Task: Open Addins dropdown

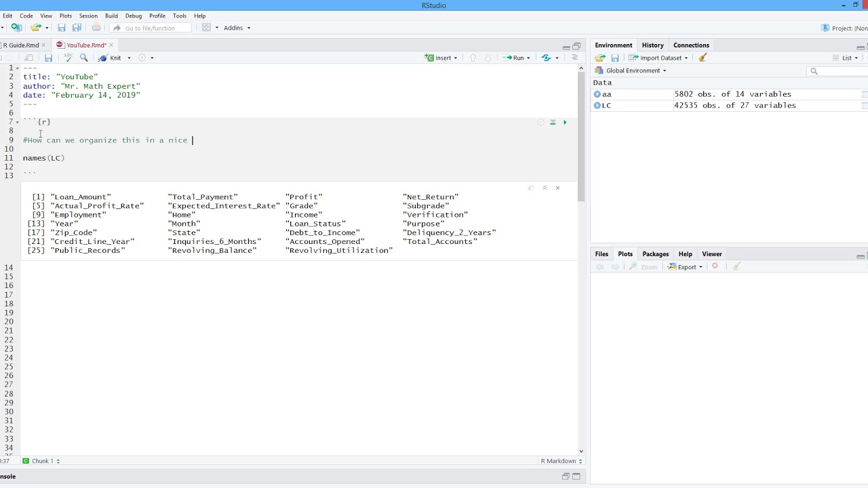Action: tap(237, 28)
